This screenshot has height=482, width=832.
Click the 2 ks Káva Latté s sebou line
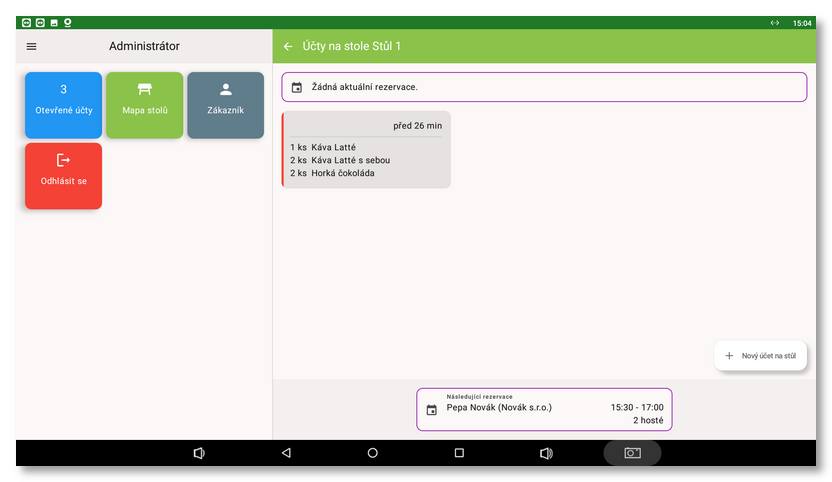click(x=340, y=160)
